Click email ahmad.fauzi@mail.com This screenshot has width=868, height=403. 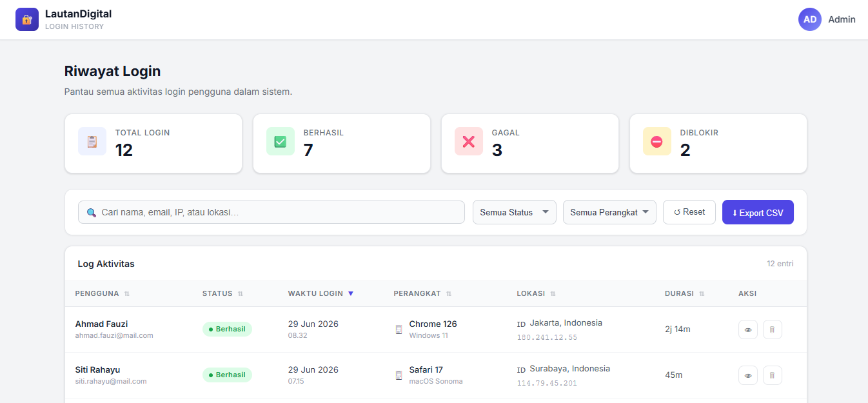point(114,335)
